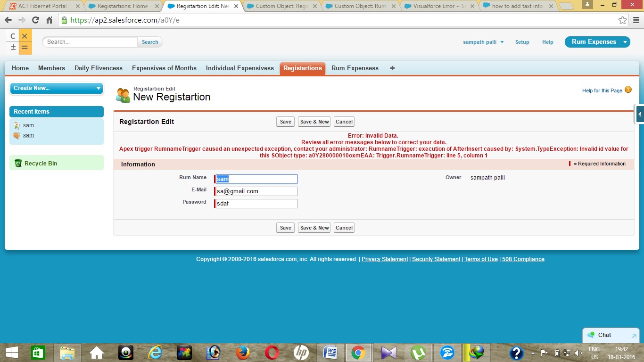Click the Password input field
This screenshot has height=362, width=644.
[x=256, y=204]
